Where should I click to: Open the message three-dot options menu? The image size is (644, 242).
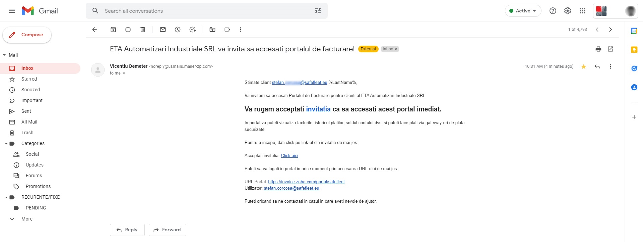click(x=610, y=66)
